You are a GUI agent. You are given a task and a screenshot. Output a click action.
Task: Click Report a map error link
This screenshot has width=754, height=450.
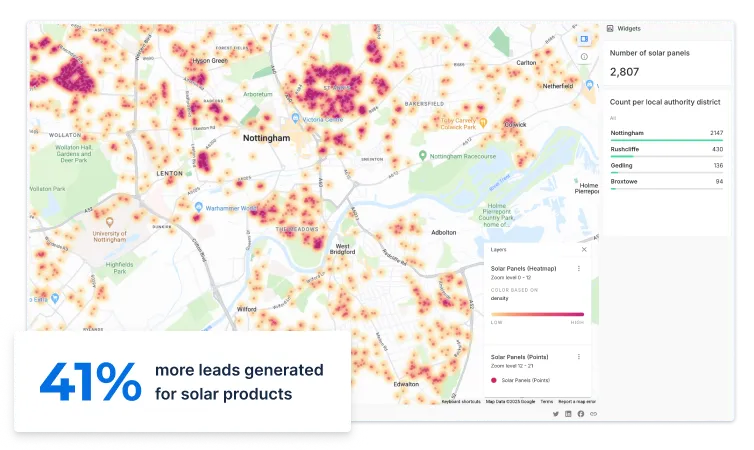pyautogui.click(x=577, y=401)
